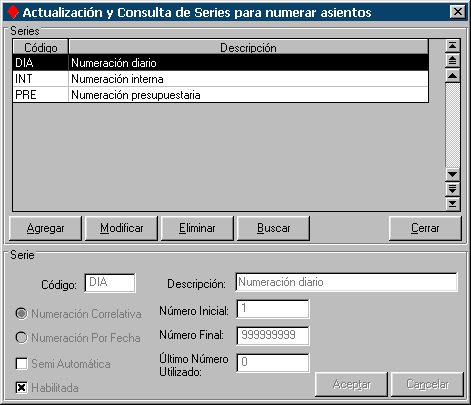Uncheck the Habilitada checkbox
Image resolution: width=471 pixels, height=405 pixels.
coord(22,388)
